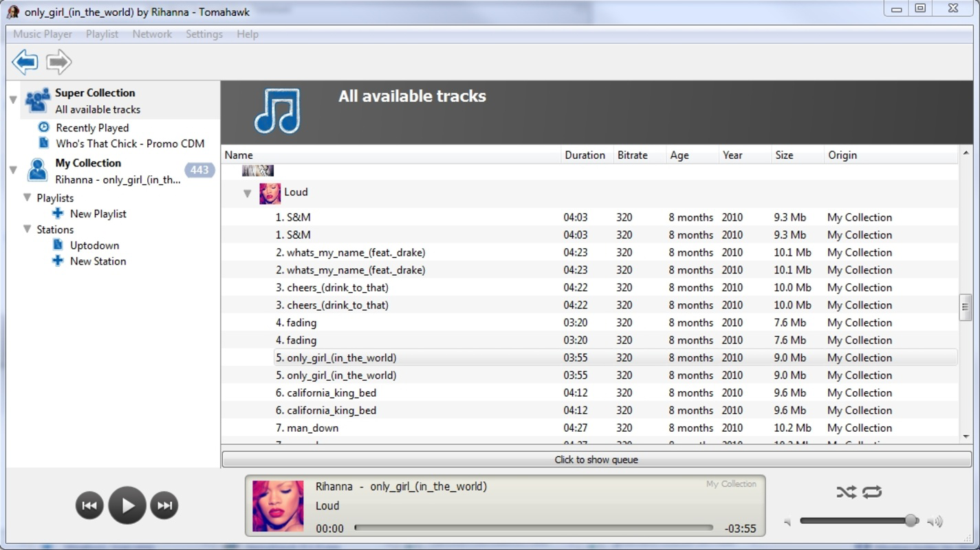Open the Help menu

[x=248, y=34]
